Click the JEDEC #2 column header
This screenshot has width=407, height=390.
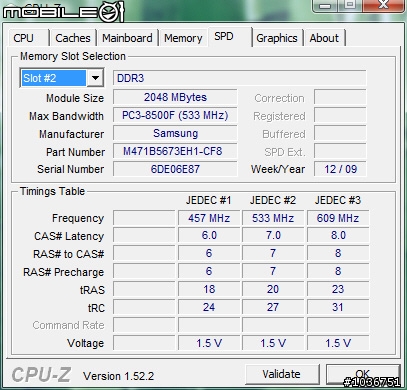[273, 200]
